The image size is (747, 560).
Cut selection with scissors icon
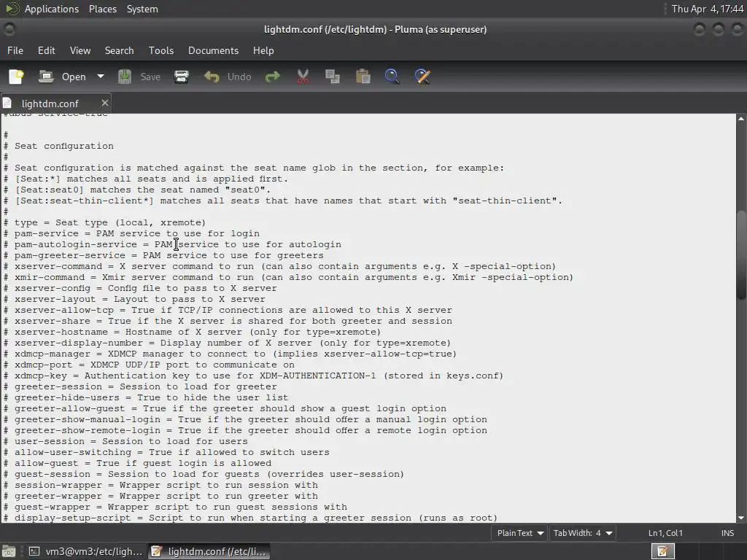point(303,77)
